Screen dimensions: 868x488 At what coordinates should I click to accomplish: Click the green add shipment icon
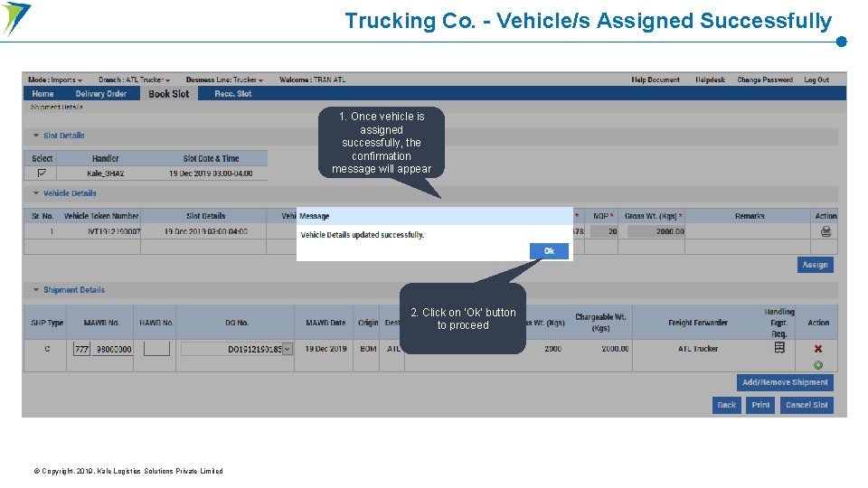click(817, 364)
